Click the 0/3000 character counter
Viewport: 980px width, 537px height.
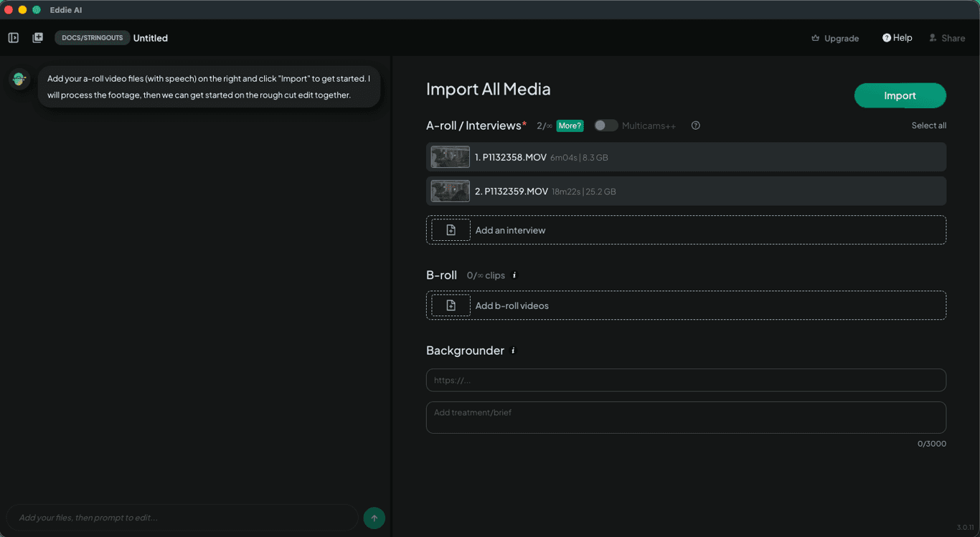[x=932, y=444]
